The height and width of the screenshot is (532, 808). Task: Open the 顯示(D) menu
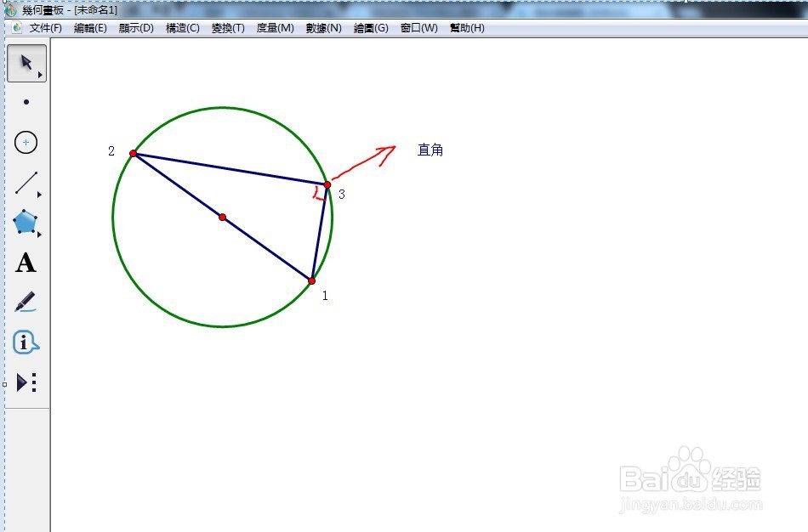[x=136, y=28]
